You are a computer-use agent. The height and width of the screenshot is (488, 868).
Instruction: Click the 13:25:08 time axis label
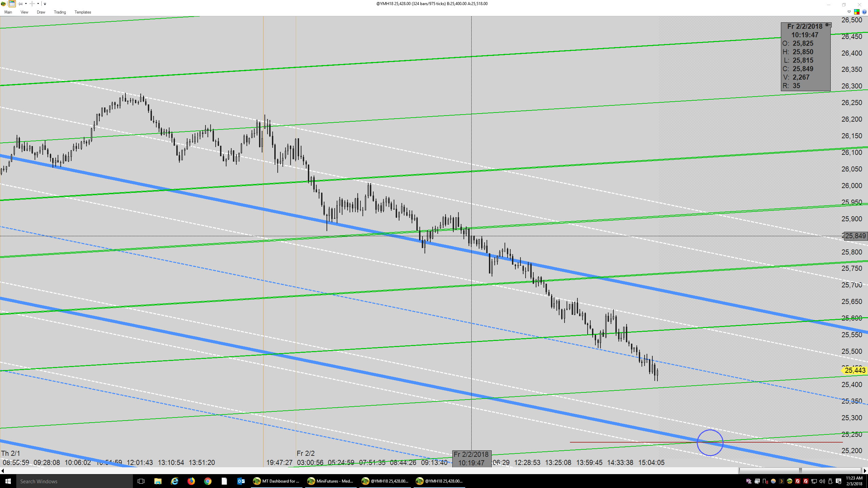(x=558, y=463)
